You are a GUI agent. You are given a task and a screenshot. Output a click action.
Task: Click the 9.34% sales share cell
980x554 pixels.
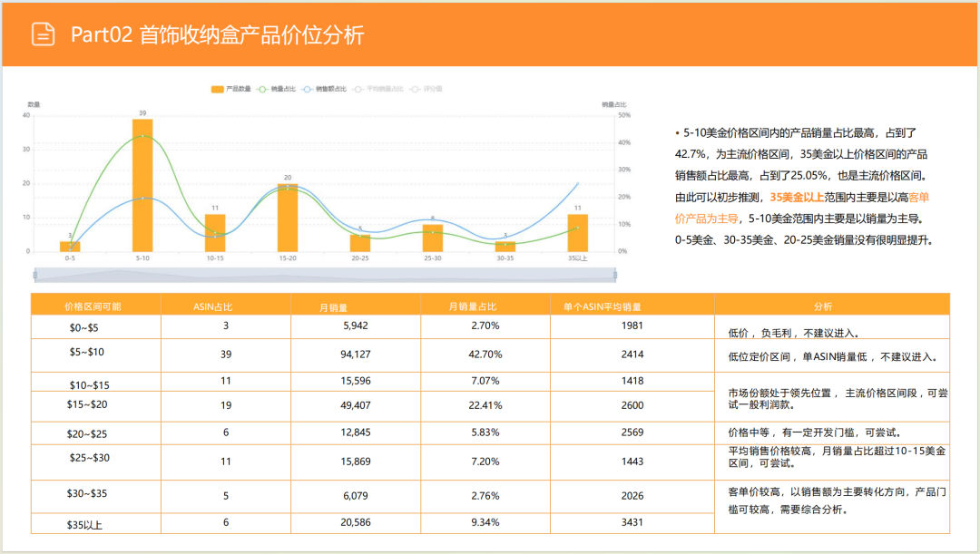coord(485,522)
